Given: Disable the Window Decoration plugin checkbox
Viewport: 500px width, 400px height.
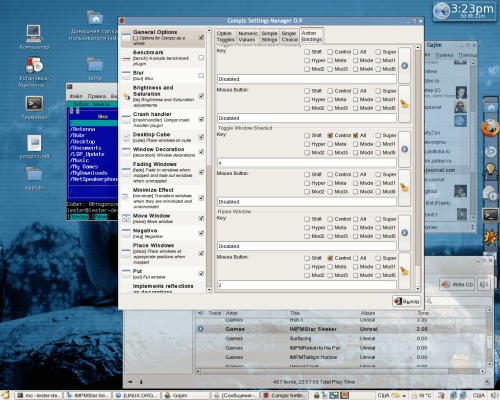Looking at the screenshot, I should (201, 152).
